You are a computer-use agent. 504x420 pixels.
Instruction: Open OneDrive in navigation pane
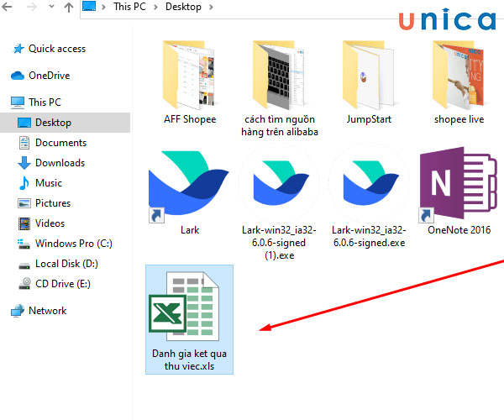[x=50, y=76]
